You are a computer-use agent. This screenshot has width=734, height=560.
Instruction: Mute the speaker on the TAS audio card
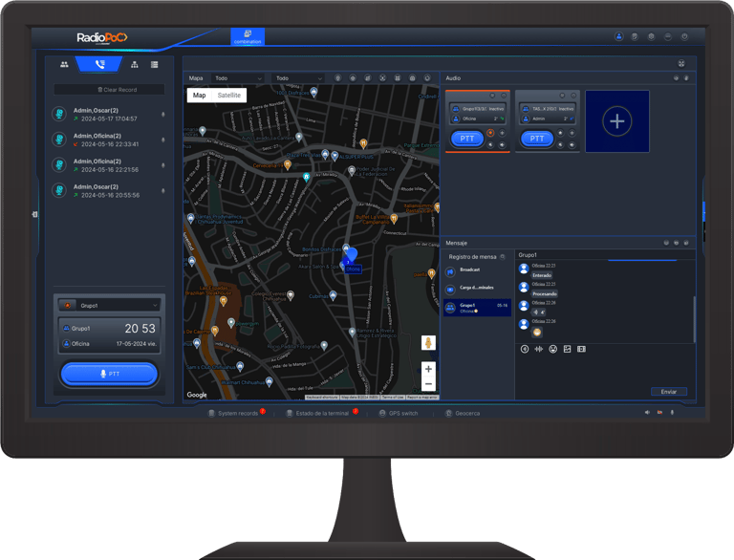tap(572, 144)
